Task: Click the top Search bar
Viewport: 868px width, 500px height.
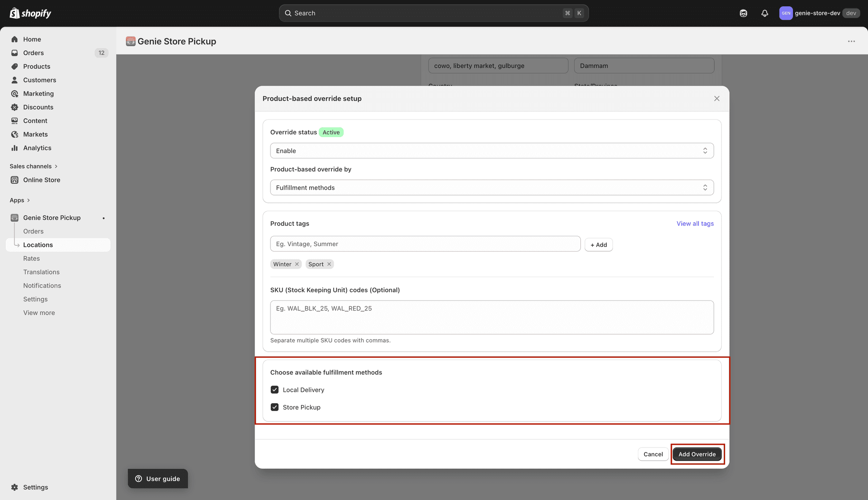Action: (x=434, y=13)
